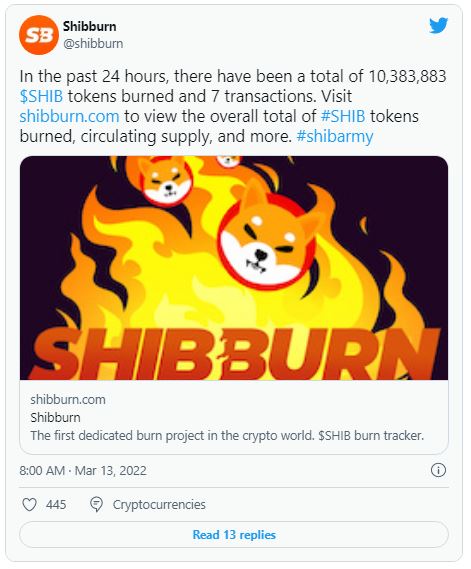Click the info circle icon
The image size is (471, 569).
click(438, 470)
